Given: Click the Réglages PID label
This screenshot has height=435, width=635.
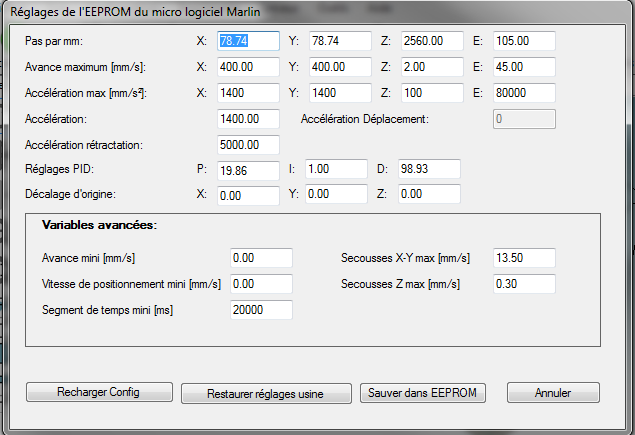Looking at the screenshot, I should pyautogui.click(x=59, y=169).
